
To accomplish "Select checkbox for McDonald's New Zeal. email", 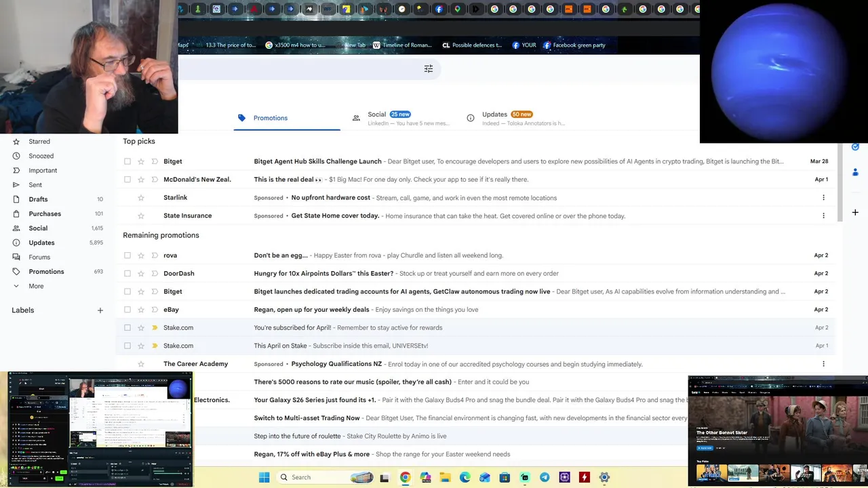I will pos(127,180).
